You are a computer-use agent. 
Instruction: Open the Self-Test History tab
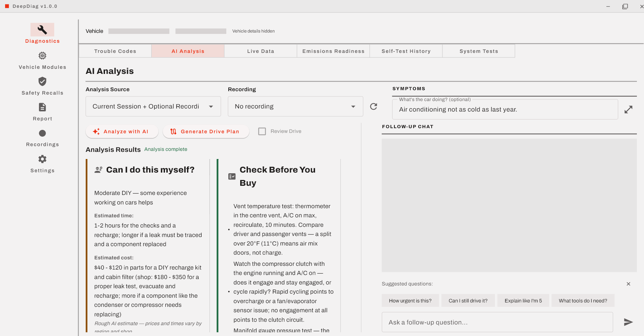coord(406,51)
